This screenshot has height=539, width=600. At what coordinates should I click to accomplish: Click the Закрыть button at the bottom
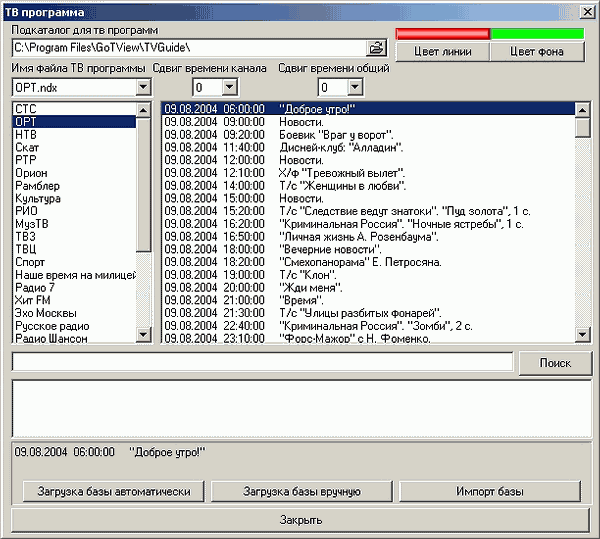[x=300, y=520]
